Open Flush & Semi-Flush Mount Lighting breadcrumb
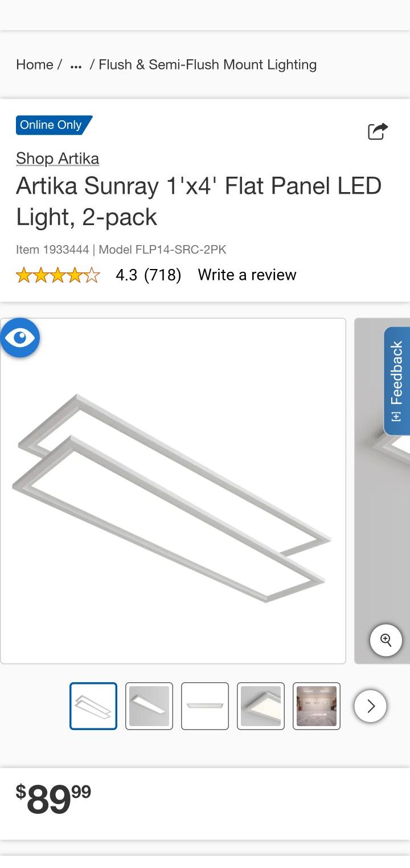 click(208, 64)
